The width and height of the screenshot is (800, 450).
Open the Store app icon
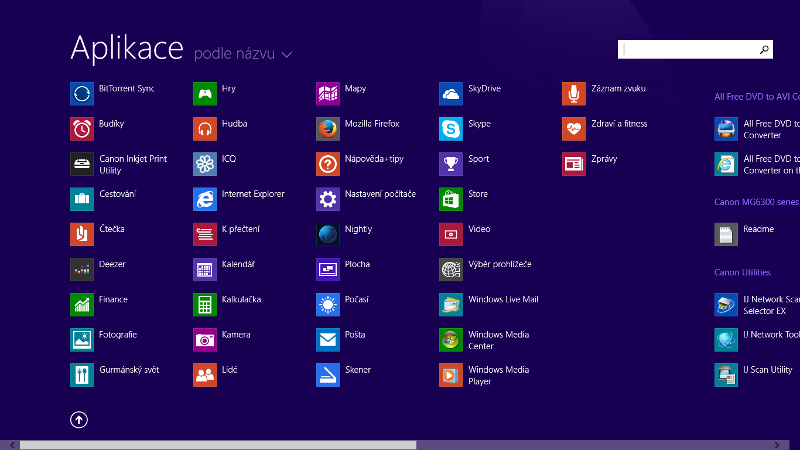click(x=450, y=199)
